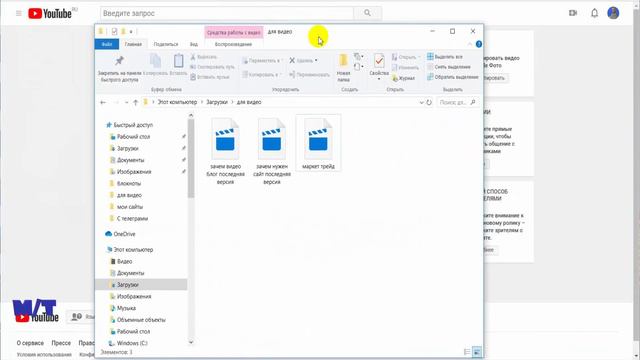Click the YouTube search magnifier button
The image size is (640, 360).
367,13
